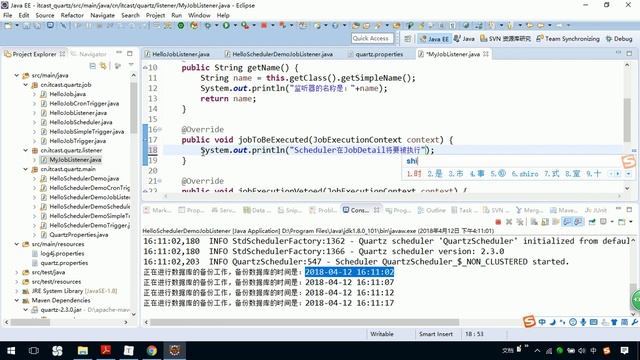Open the SVN repository perspective

pos(505,39)
